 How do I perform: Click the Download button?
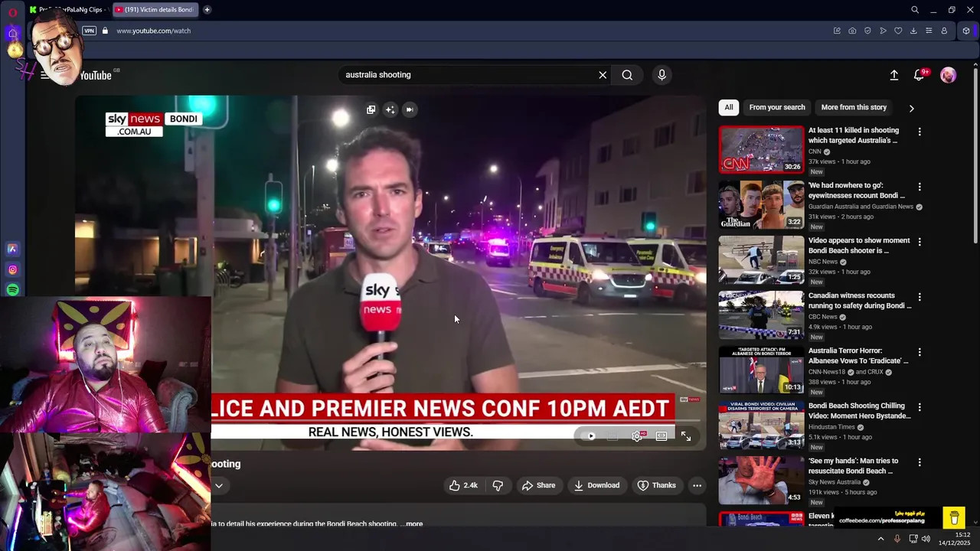(x=596, y=485)
